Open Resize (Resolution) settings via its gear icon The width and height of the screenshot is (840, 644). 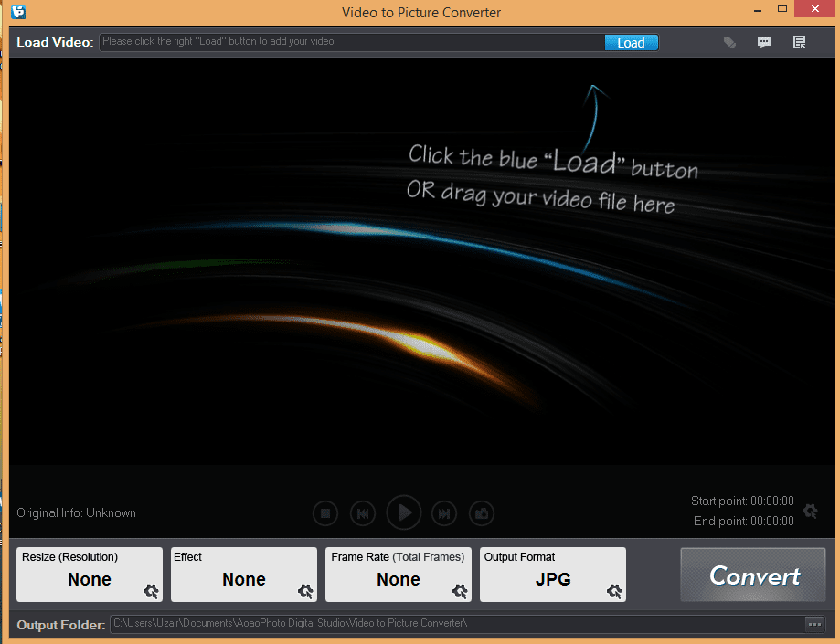(x=149, y=593)
